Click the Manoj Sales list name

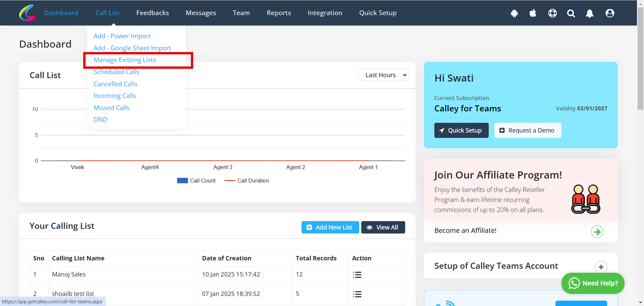[x=69, y=274]
